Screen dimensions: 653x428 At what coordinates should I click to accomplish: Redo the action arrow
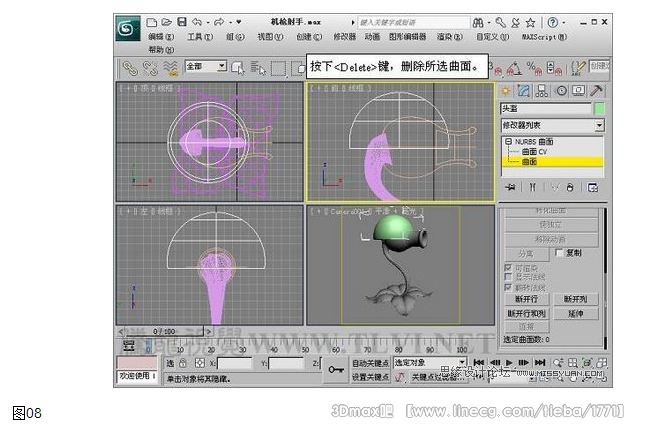point(219,22)
